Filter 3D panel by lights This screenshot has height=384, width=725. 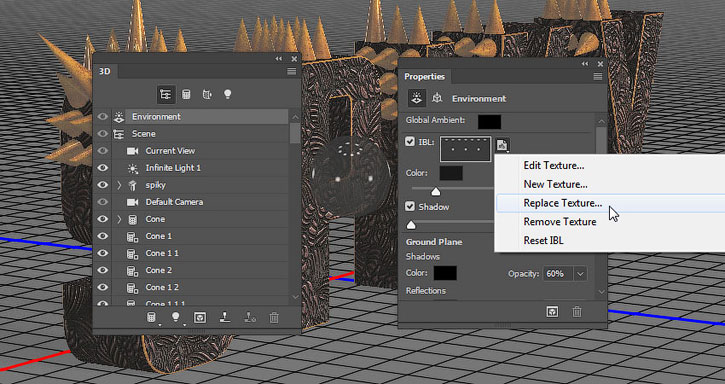pos(227,94)
